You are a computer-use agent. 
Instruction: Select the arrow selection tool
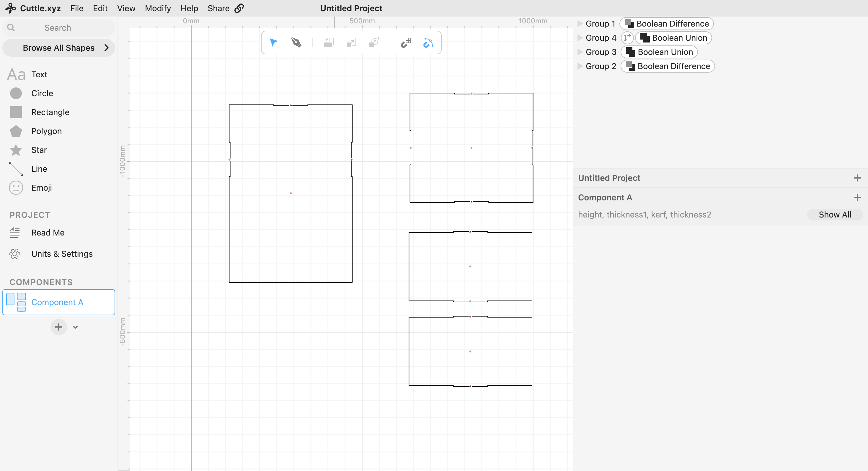coord(274,42)
